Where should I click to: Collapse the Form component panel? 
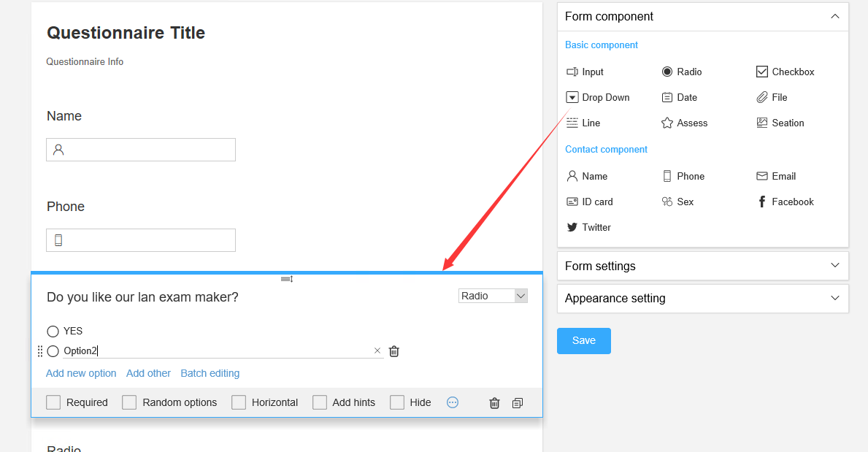835,17
